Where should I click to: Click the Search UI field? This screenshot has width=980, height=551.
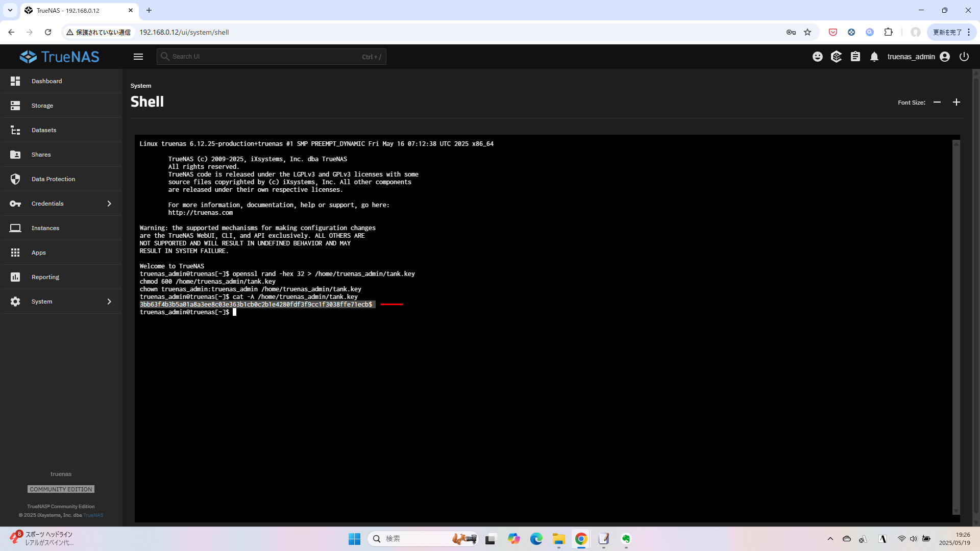tap(271, 57)
